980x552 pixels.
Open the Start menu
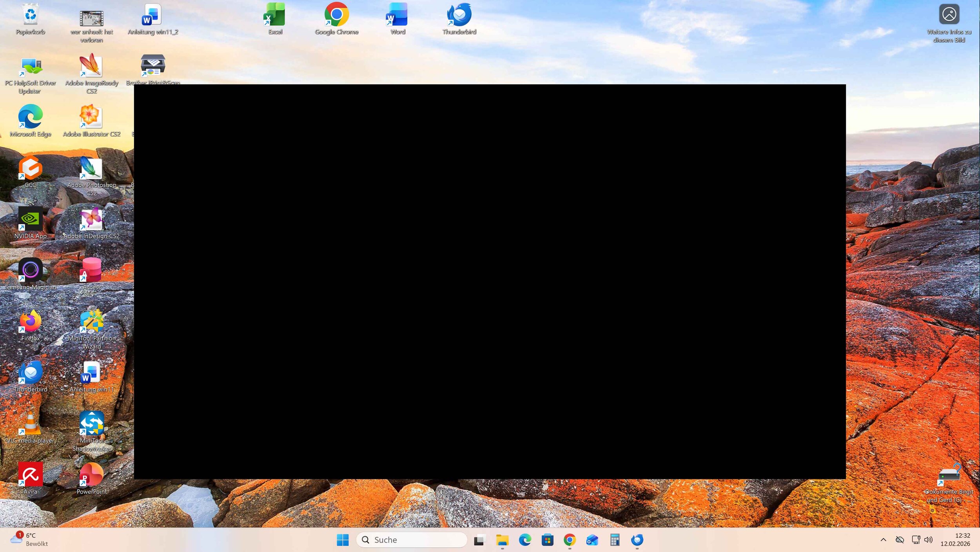click(342, 540)
